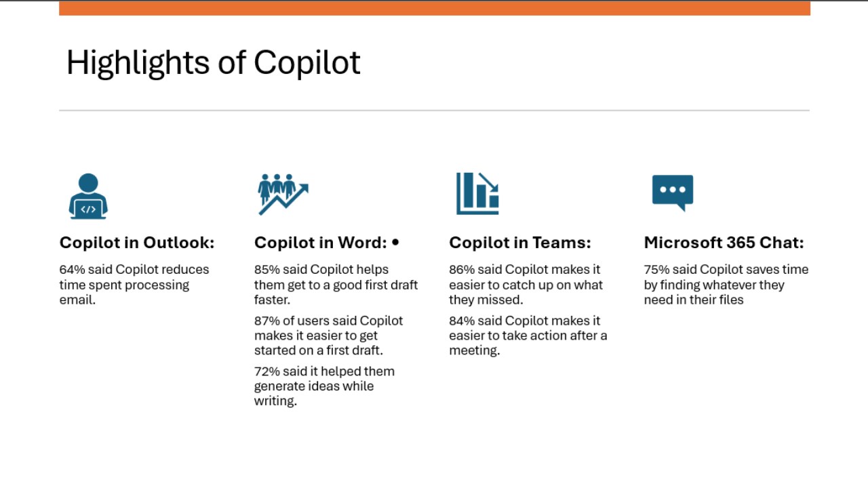Click the 87% of users paragraph
The image size is (868, 488).
tap(329, 335)
